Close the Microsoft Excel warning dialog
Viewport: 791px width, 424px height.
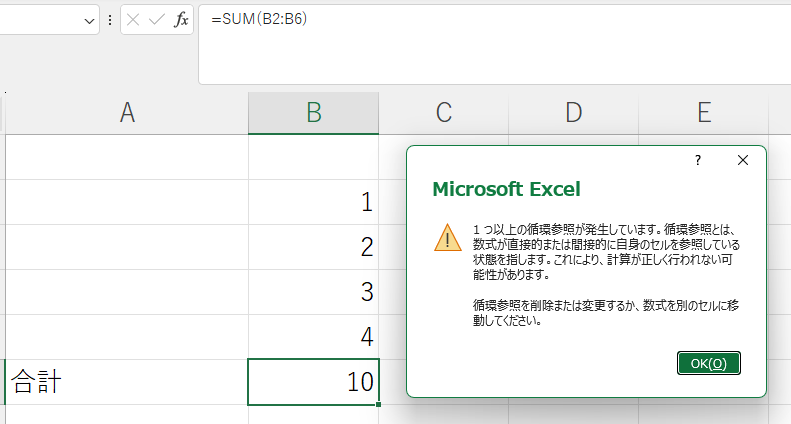click(743, 160)
